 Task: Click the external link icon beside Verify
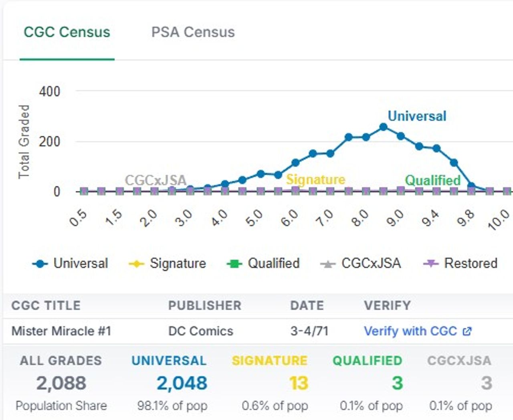pos(467,331)
